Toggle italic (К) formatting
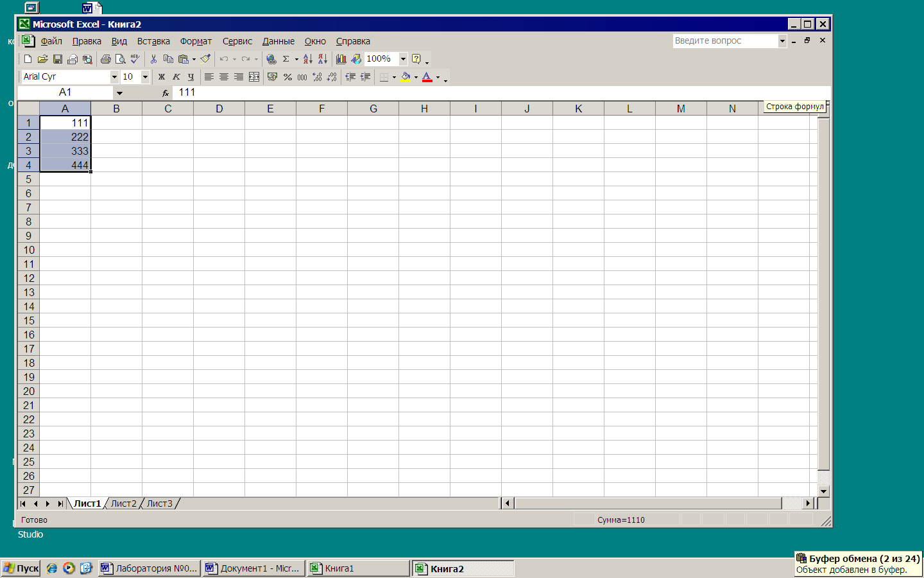 pyautogui.click(x=176, y=77)
